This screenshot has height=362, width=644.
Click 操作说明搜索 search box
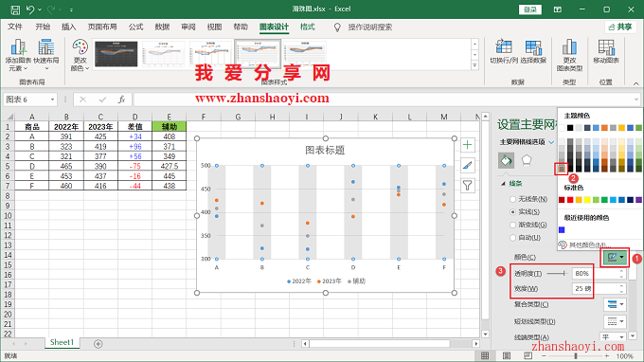click(370, 27)
